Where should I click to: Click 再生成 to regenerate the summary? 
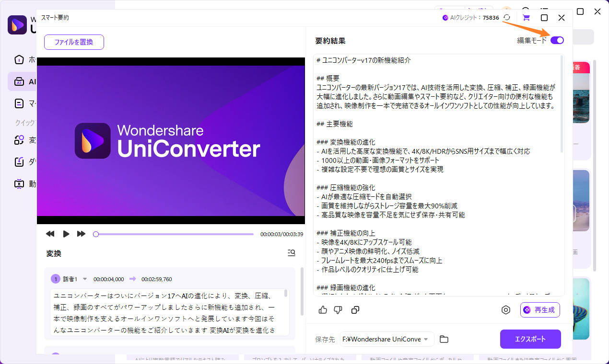[x=540, y=310]
